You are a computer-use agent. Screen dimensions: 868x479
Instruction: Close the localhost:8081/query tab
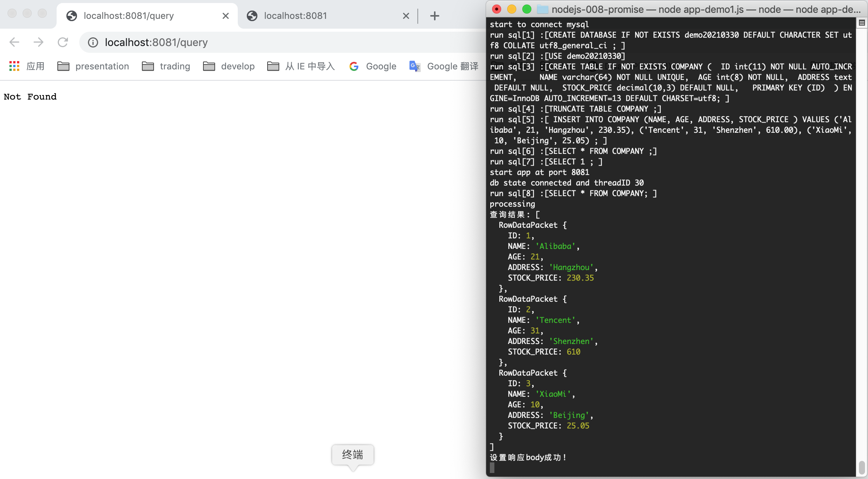[x=225, y=16]
